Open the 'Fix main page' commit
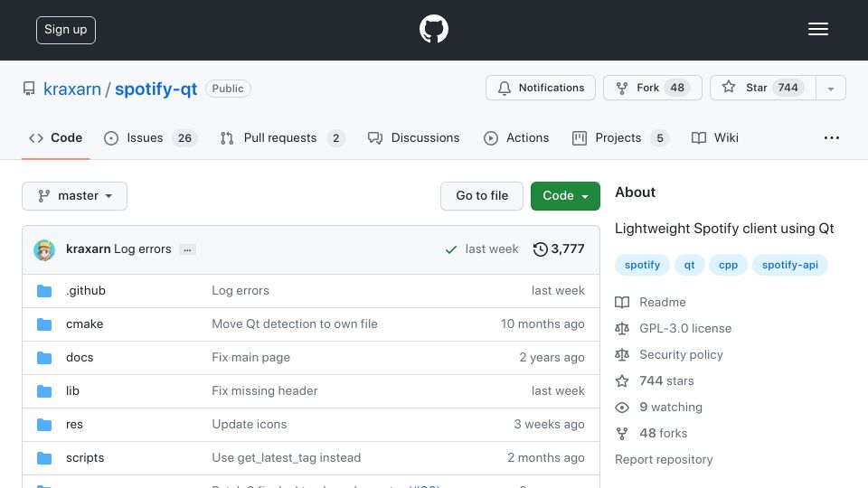Screen dimensions: 868x488 coord(250,358)
